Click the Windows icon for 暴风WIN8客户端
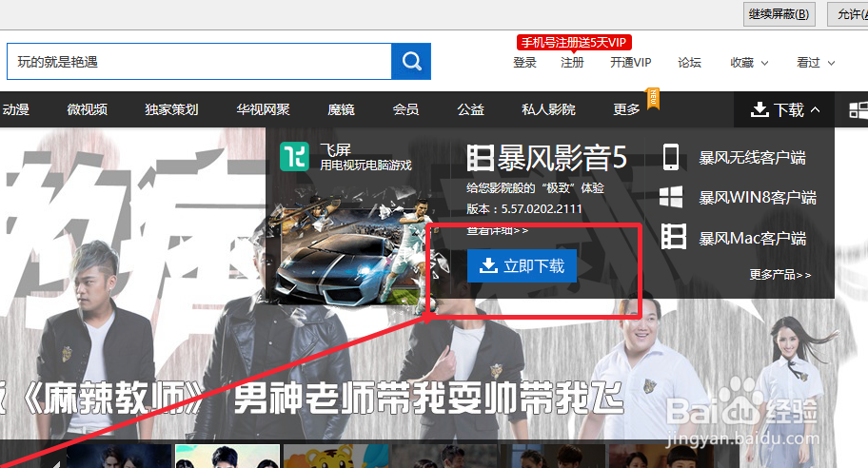Image resolution: width=868 pixels, height=468 pixels. pos(671,197)
